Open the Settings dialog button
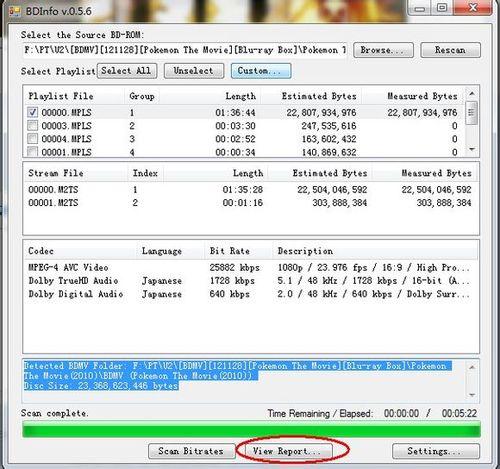Screen dimensions: 500x469 click(436, 451)
